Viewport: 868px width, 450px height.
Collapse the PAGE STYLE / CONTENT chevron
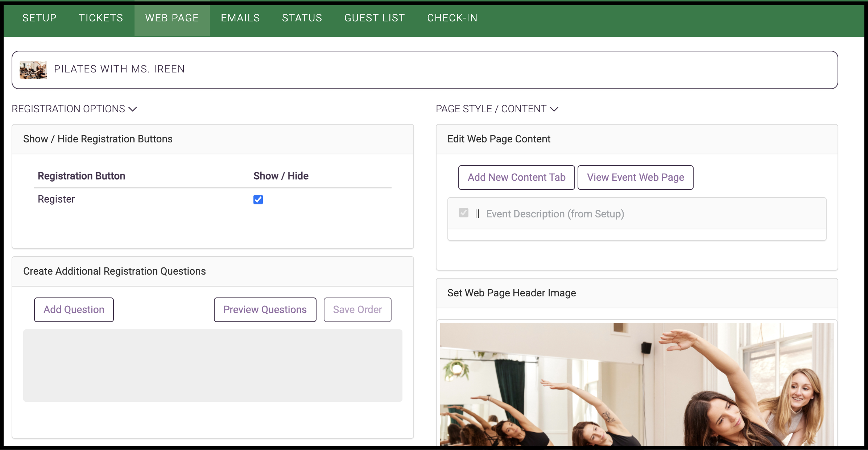pyautogui.click(x=554, y=109)
